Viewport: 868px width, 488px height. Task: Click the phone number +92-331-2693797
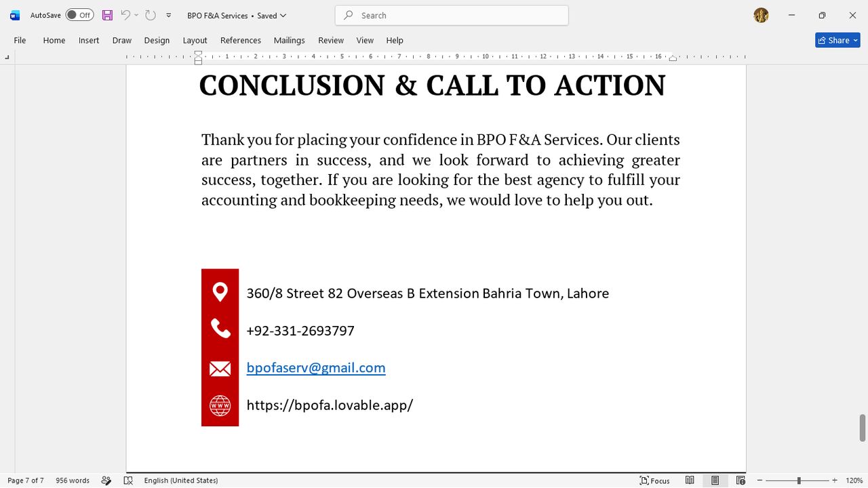pos(300,331)
